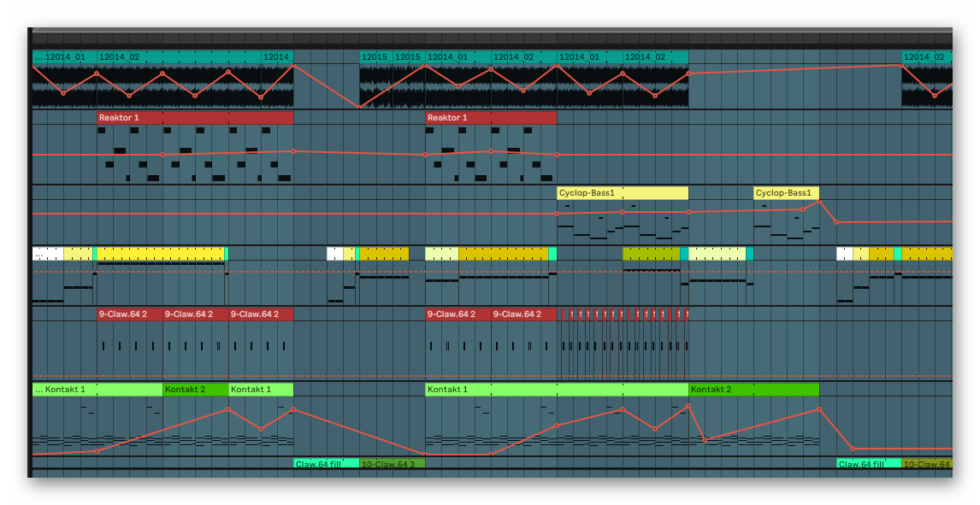Select the long Kontakt 1 clip after the gap

pos(557,390)
